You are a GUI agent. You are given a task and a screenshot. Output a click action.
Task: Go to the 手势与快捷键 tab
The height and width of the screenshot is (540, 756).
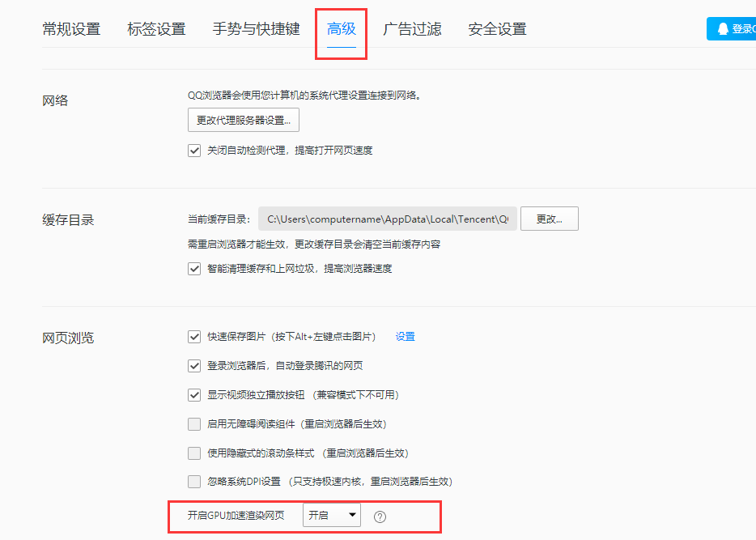[256, 29]
